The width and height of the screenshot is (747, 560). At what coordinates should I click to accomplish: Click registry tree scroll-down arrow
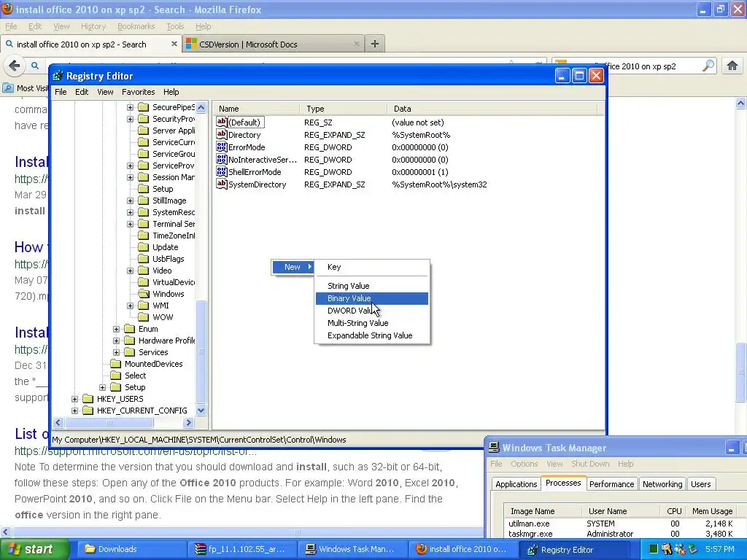(x=201, y=410)
